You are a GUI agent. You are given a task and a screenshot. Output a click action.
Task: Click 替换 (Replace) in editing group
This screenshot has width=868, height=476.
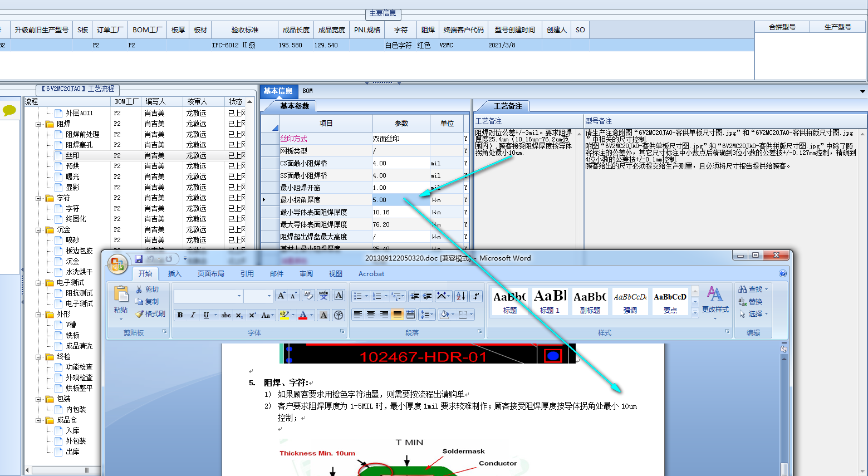(x=751, y=301)
